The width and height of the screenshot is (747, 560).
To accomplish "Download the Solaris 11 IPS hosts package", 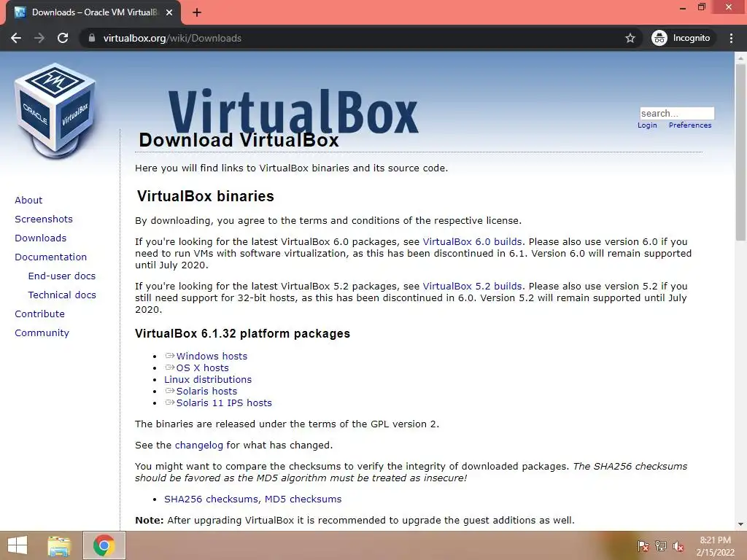I will point(224,402).
